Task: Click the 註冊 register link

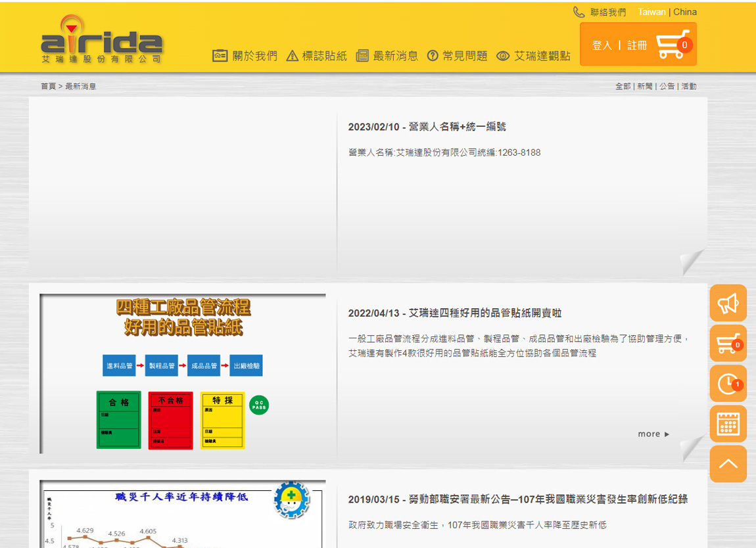Action: coord(637,45)
